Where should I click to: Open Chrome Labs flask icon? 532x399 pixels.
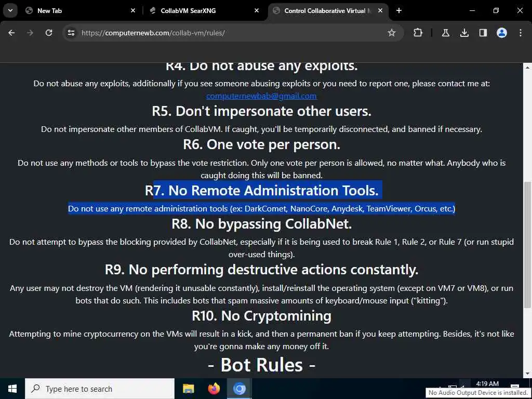[x=445, y=33]
